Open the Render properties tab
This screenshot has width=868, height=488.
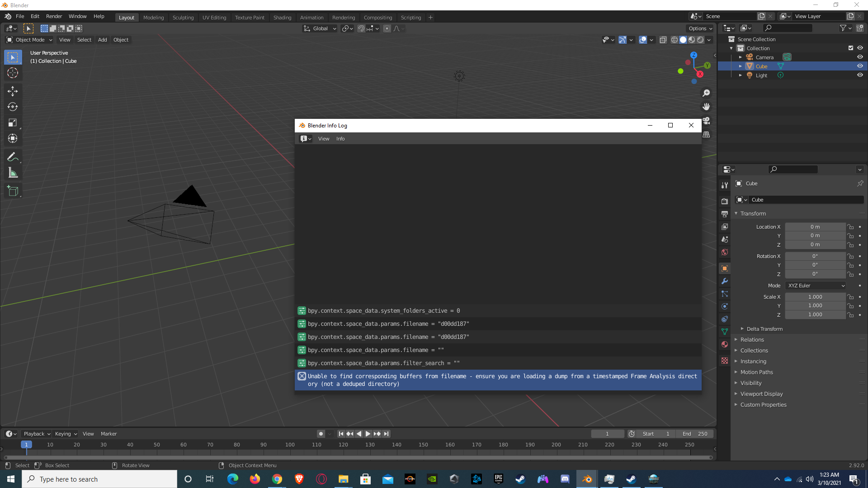pos(725,201)
